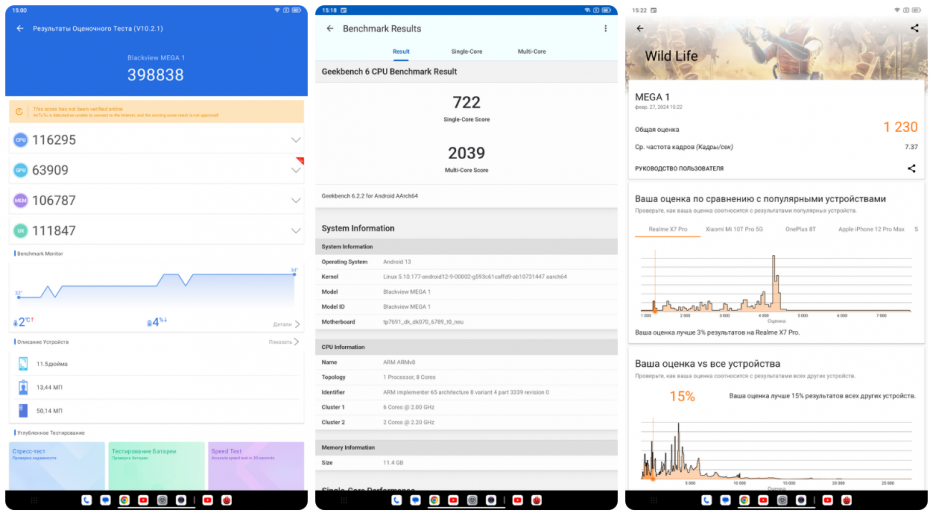
Task: Open Показать chevron in device description section
Action: click(297, 342)
